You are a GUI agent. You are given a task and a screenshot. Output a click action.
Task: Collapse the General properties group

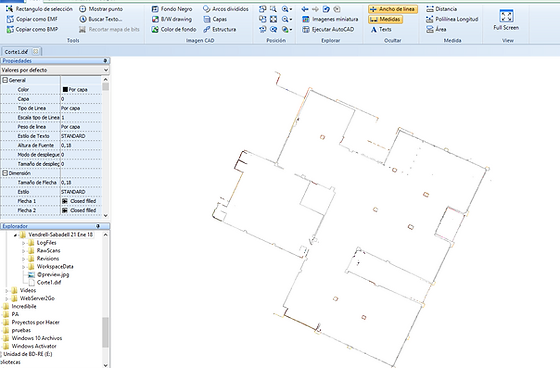click(5, 80)
